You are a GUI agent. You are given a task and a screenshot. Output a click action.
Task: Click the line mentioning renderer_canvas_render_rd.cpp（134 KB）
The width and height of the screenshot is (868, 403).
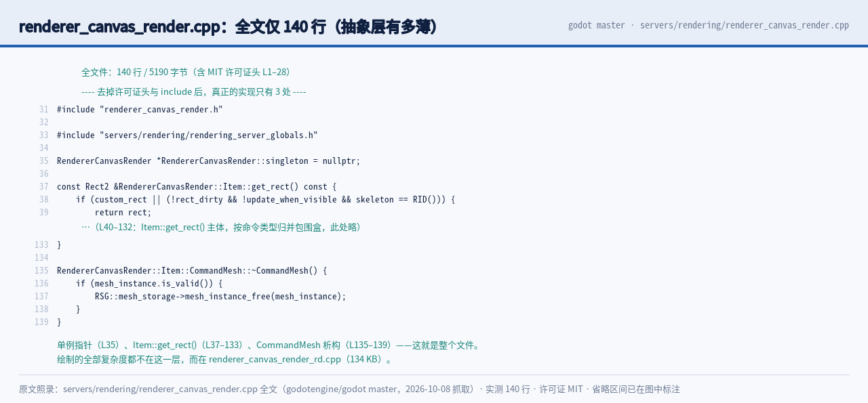pyautogui.click(x=226, y=360)
